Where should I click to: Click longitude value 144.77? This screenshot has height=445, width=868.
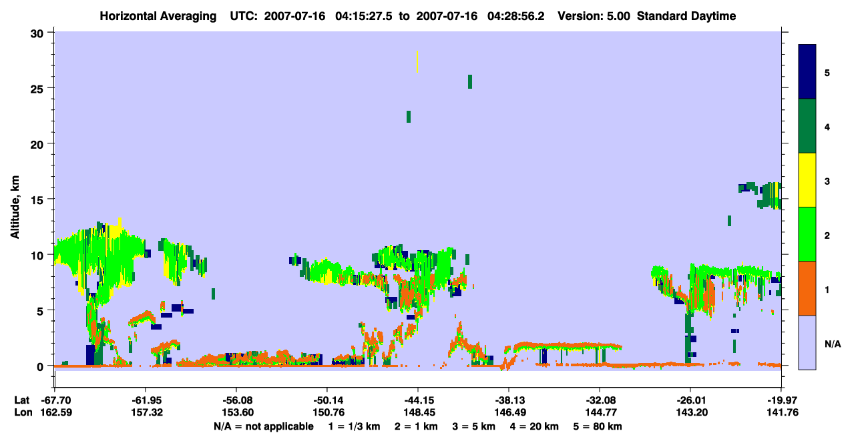pos(600,412)
